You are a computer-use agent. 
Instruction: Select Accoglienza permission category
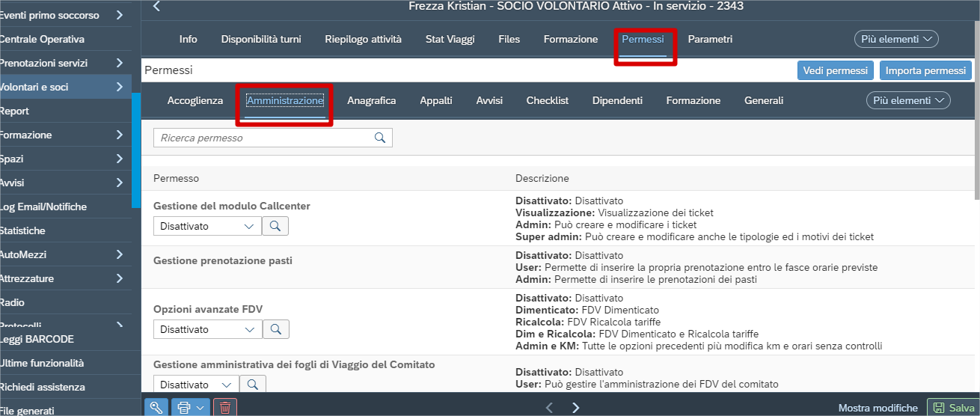point(195,100)
